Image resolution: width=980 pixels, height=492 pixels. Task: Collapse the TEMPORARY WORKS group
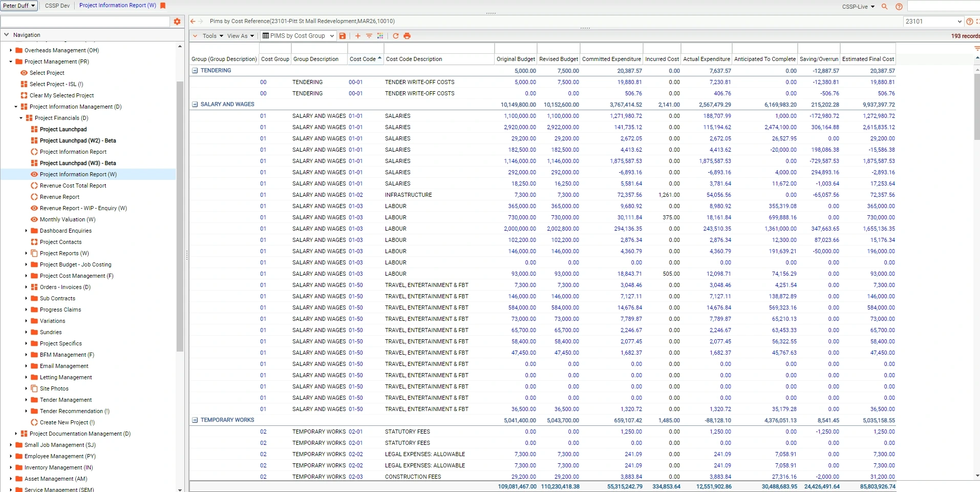click(x=195, y=420)
